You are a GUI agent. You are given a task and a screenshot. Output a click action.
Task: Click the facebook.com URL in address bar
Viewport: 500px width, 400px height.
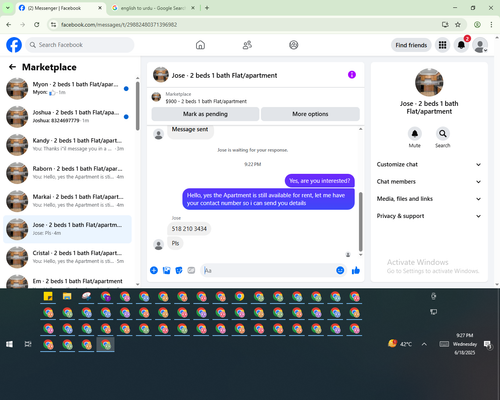pos(119,25)
